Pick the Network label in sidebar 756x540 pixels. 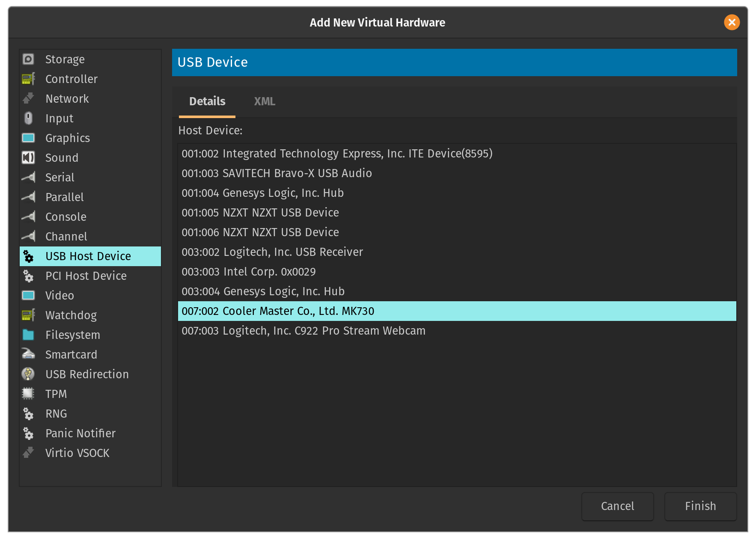pyautogui.click(x=67, y=99)
